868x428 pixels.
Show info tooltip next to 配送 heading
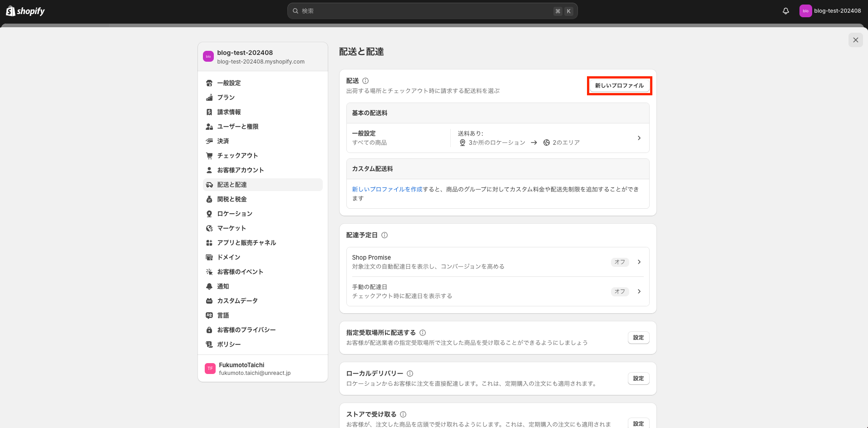(x=365, y=81)
